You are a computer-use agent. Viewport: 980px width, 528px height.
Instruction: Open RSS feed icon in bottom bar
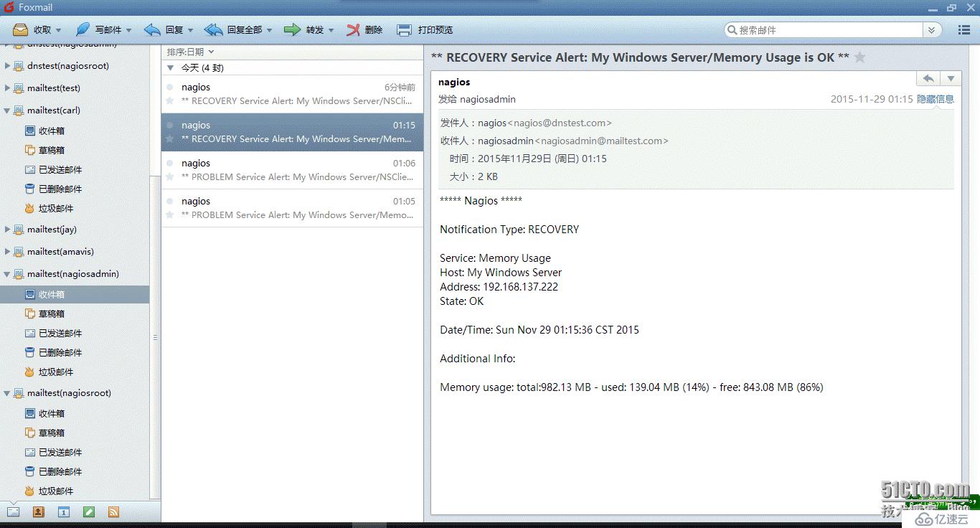[113, 511]
